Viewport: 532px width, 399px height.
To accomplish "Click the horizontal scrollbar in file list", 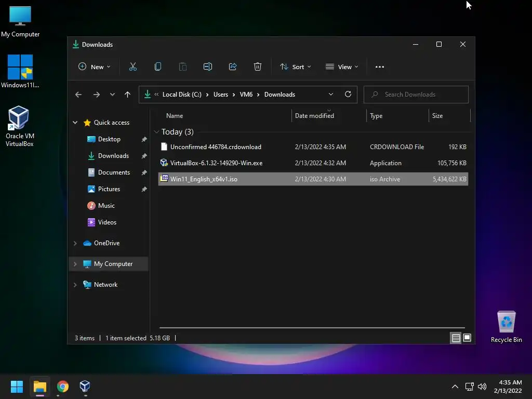I will 312,328.
